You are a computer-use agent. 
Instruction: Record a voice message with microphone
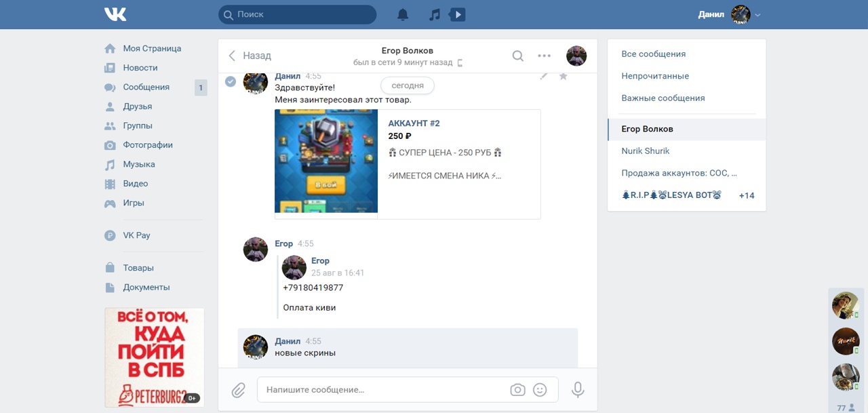coord(578,389)
